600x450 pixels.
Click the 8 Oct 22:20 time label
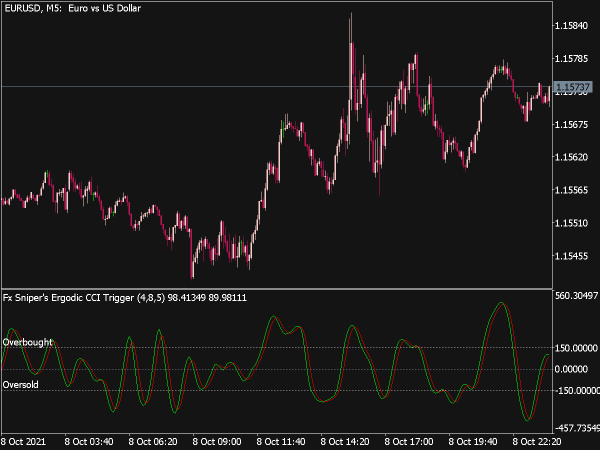(x=537, y=442)
